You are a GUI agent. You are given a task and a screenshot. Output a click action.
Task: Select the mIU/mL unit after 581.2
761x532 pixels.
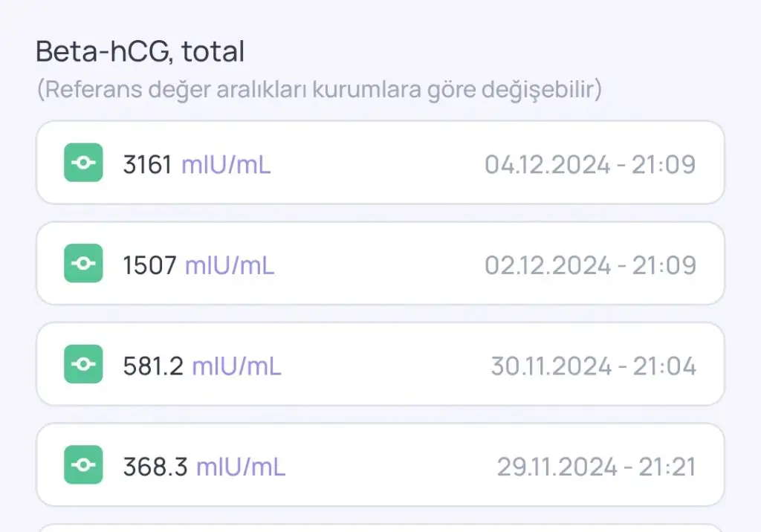[236, 366]
